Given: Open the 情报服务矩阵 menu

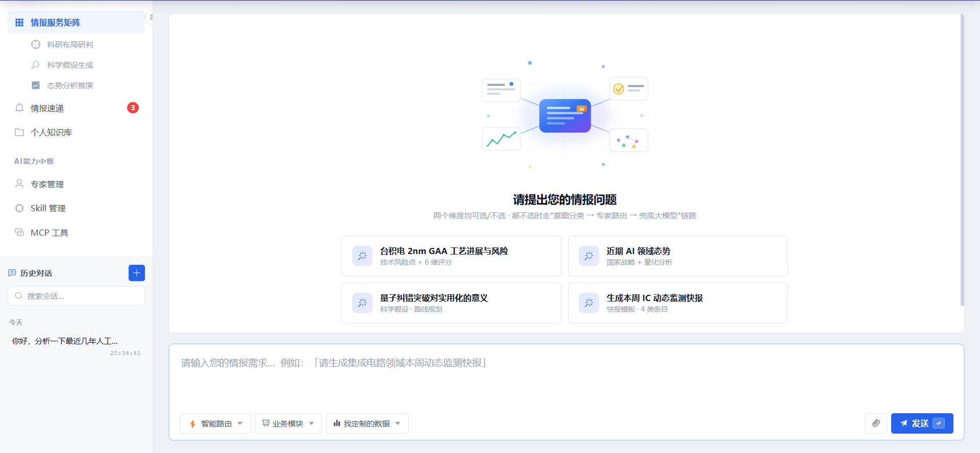Looking at the screenshot, I should click(x=76, y=22).
